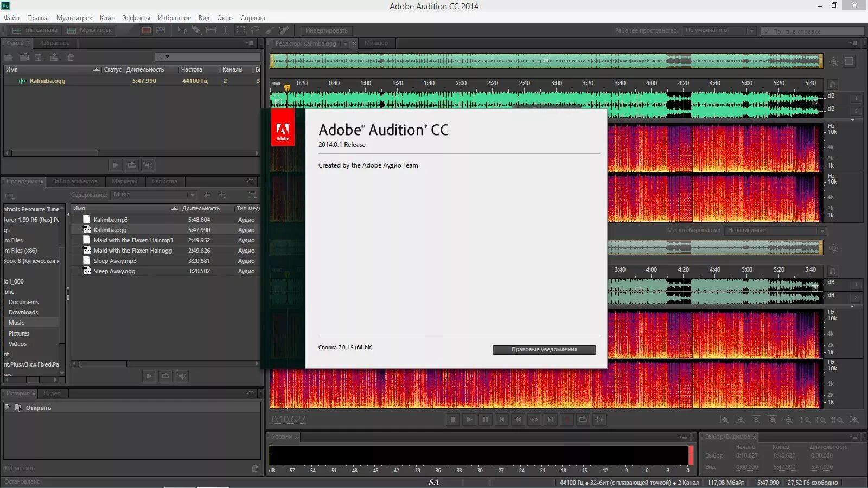
Task: Click the zoom in (time) icon
Action: tap(756, 420)
